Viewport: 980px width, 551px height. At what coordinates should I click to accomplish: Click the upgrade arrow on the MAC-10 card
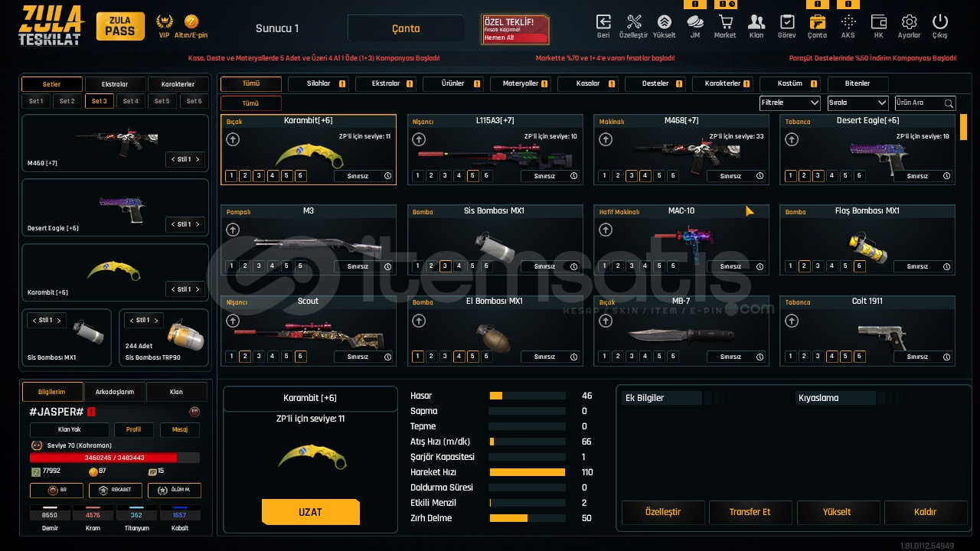pyautogui.click(x=606, y=230)
